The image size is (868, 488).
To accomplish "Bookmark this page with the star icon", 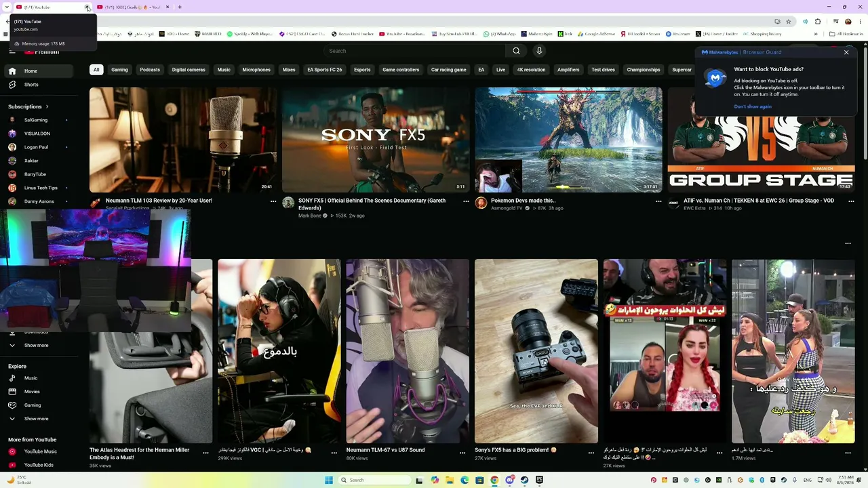I will point(789,22).
